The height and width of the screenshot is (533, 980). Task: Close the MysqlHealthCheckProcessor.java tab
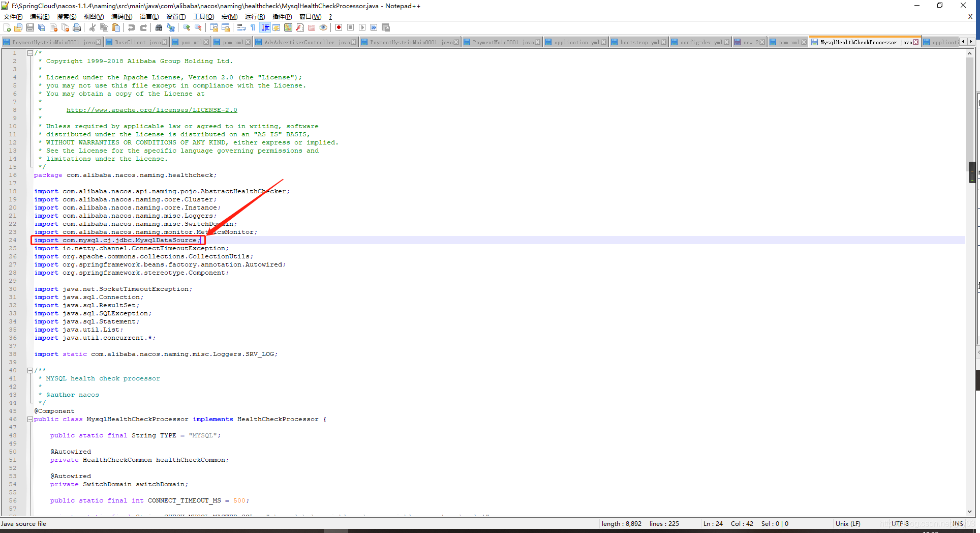coord(916,42)
